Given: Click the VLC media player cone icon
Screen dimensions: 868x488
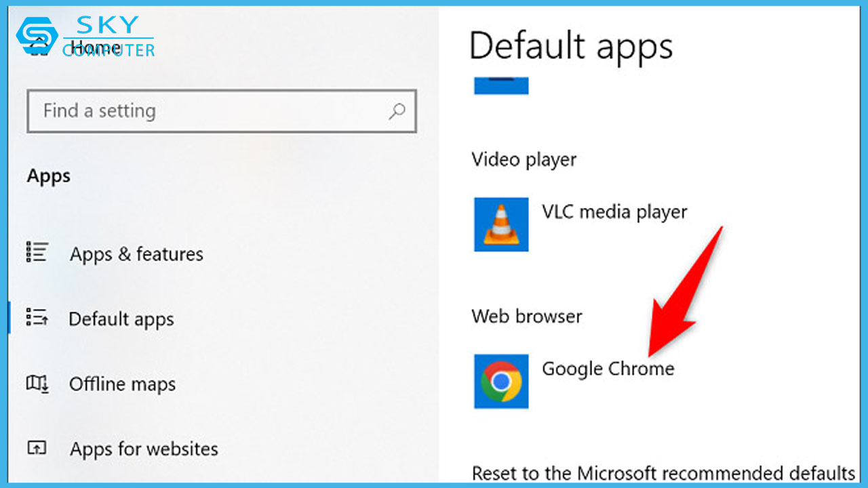Looking at the screenshot, I should click(x=501, y=224).
